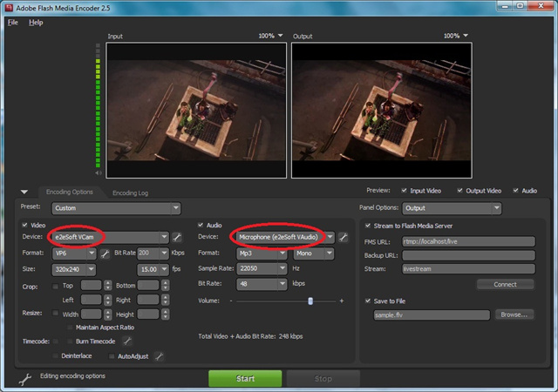
Task: Toggle the Audio encoding checkbox
Action: point(201,225)
